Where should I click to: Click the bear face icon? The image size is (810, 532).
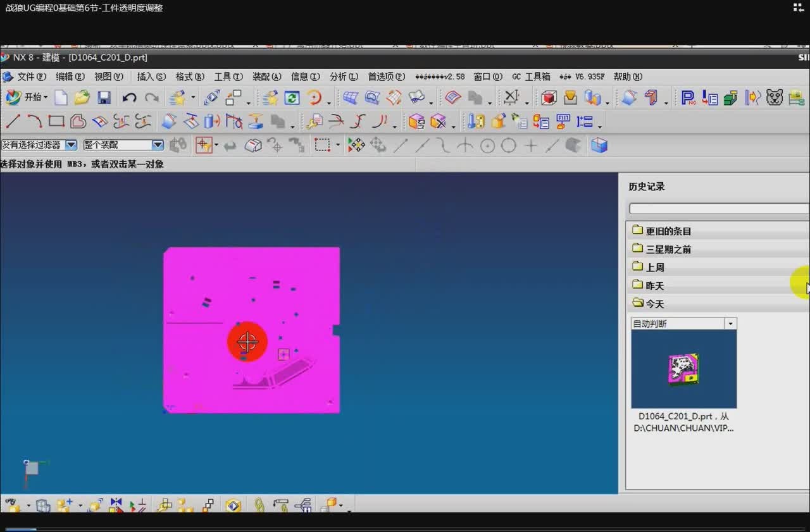pos(775,97)
